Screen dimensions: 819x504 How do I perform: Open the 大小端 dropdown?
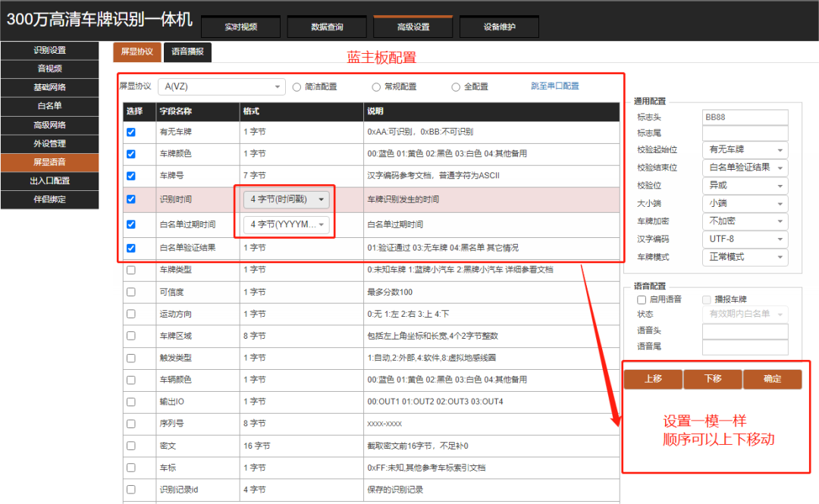point(745,203)
